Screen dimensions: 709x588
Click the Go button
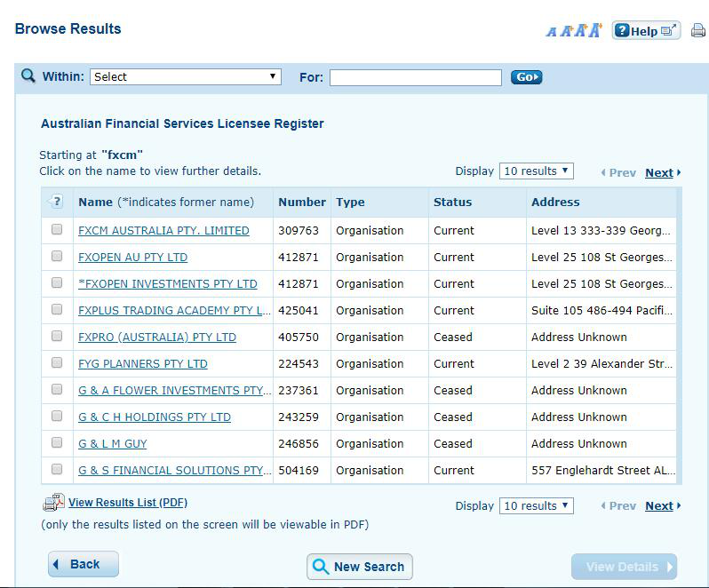tap(526, 77)
